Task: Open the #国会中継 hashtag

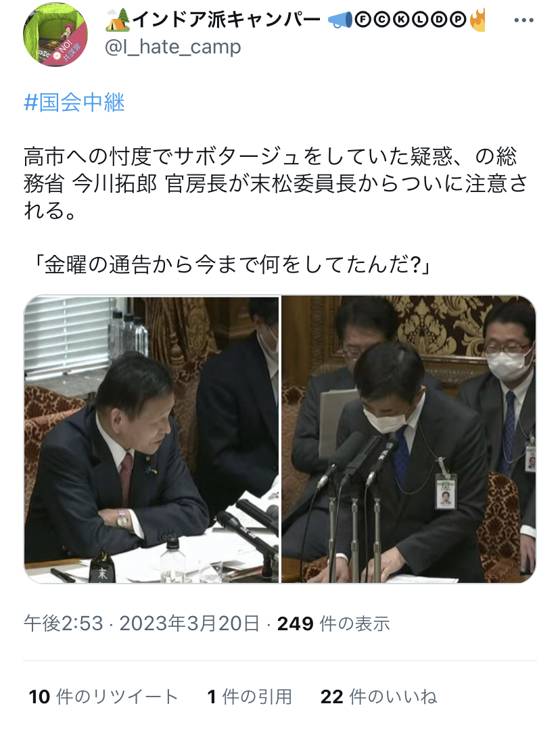Action: coord(74,102)
